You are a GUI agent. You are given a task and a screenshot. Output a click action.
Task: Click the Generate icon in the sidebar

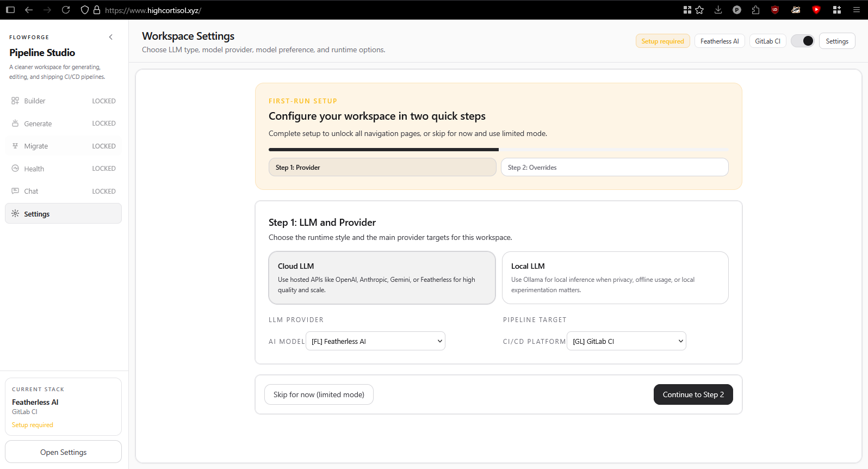[x=15, y=124]
